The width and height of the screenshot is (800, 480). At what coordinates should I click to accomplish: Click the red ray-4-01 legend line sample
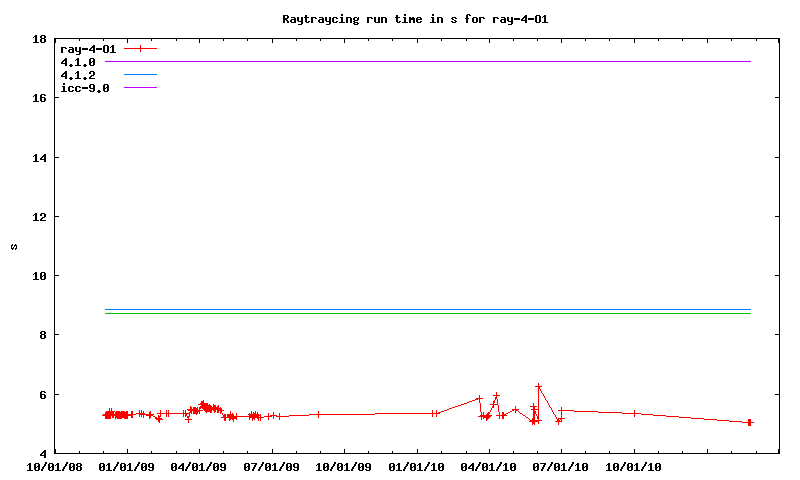140,48
